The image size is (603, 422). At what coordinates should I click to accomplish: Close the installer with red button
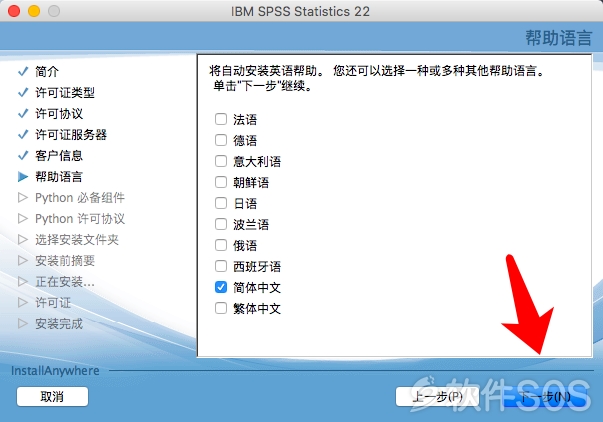pyautogui.click(x=14, y=11)
